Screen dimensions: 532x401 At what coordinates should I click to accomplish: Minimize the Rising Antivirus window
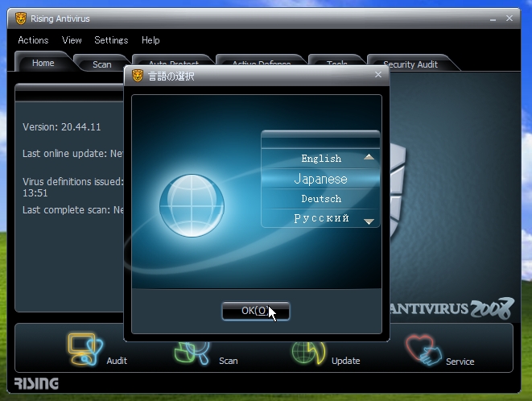click(493, 19)
